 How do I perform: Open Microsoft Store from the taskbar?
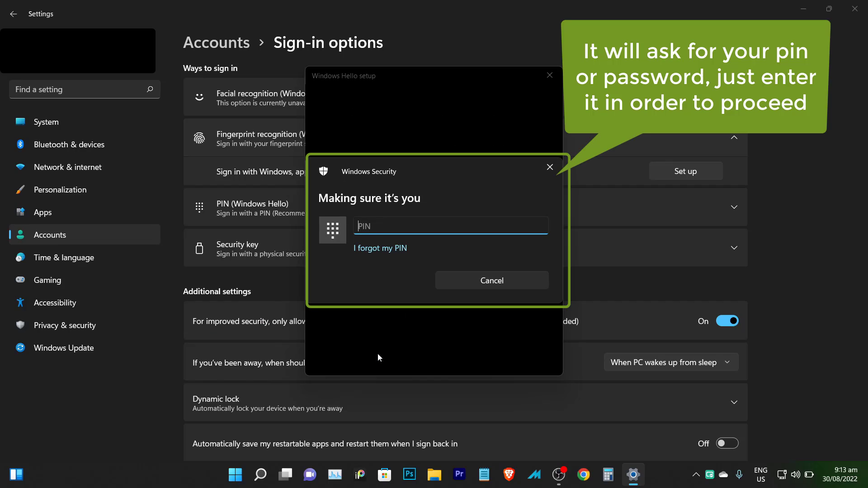click(x=385, y=474)
